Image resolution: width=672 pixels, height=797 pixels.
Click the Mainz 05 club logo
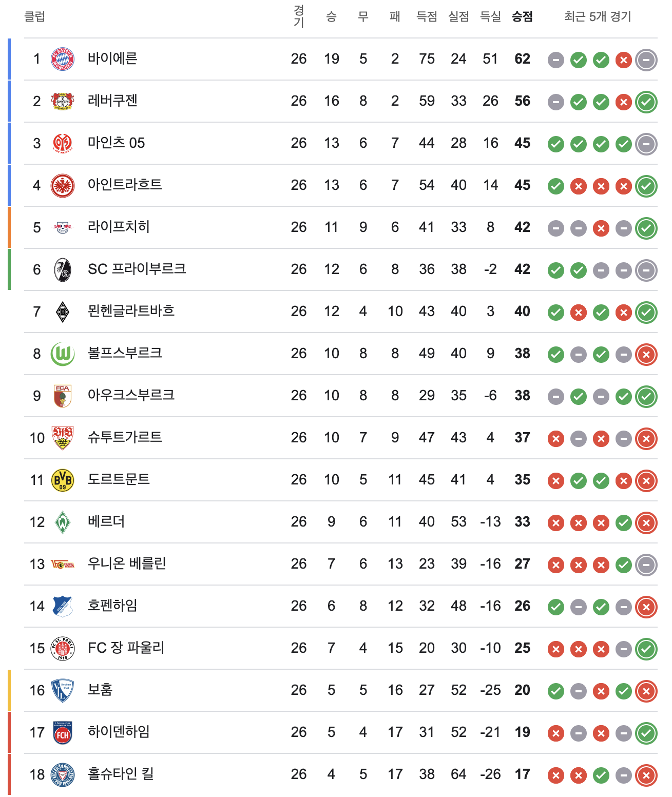pos(63,144)
